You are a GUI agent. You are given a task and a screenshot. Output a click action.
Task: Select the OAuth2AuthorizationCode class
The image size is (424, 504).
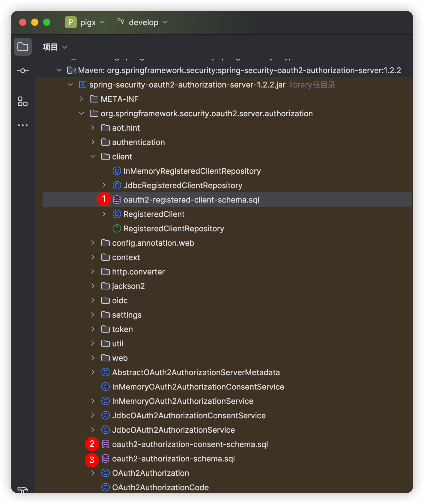tap(160, 488)
